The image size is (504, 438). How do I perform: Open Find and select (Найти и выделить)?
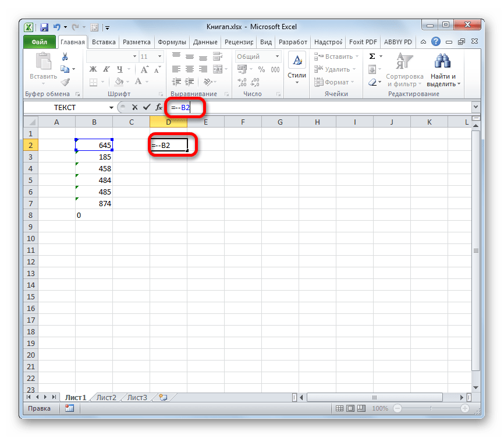click(443, 70)
